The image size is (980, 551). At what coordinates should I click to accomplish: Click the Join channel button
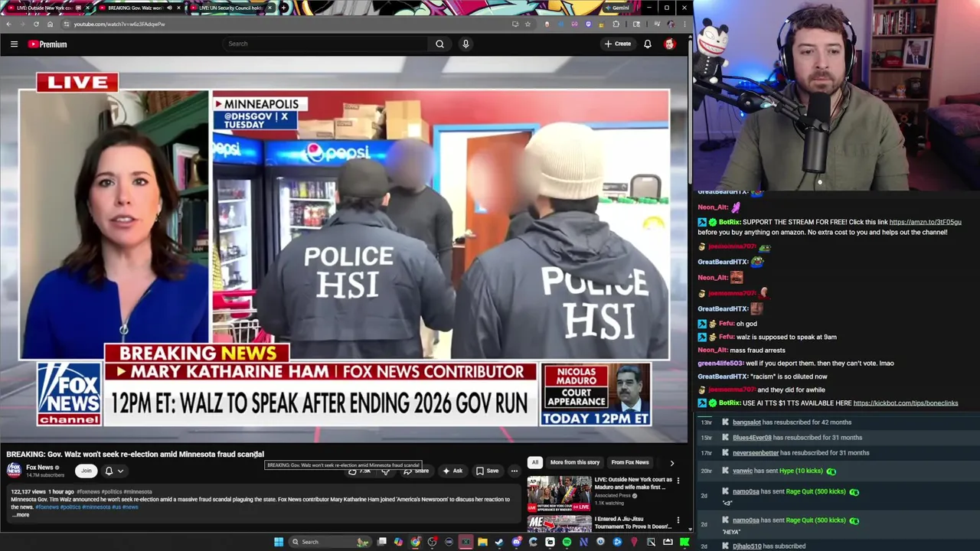[86, 471]
